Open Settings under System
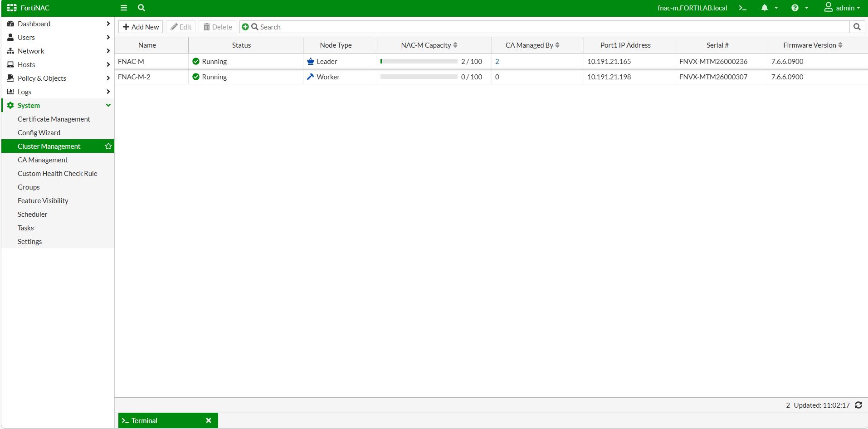 coord(29,241)
